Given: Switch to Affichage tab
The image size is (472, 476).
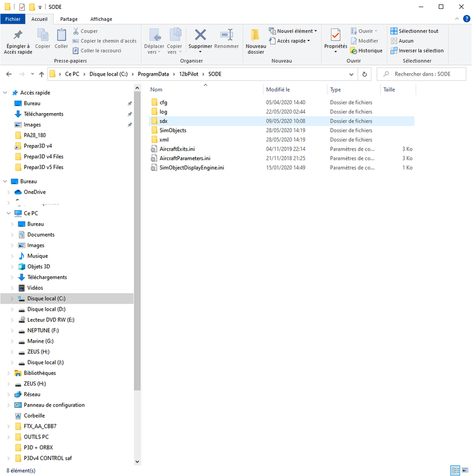Looking at the screenshot, I should 101,19.
